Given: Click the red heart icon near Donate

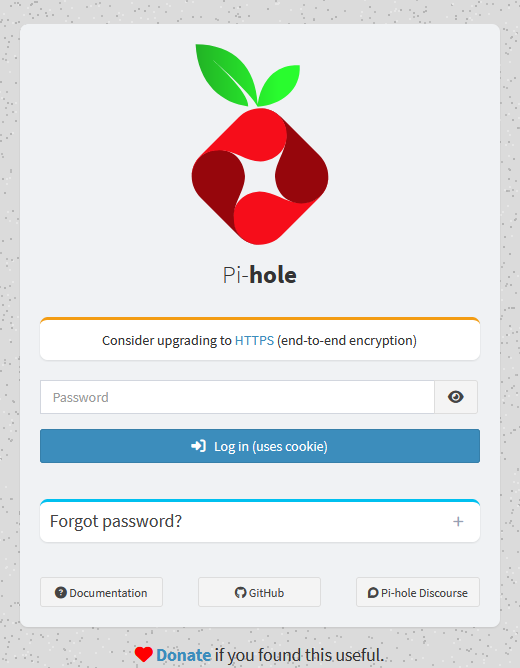Looking at the screenshot, I should [144, 655].
